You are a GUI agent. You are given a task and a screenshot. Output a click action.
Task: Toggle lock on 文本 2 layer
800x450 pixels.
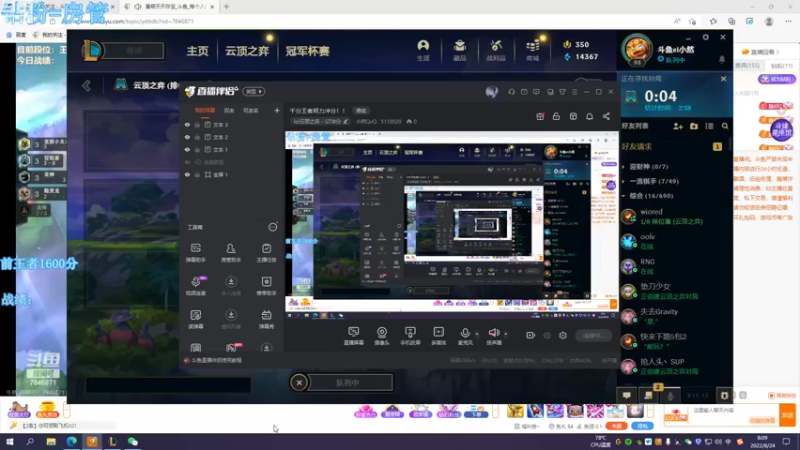click(197, 137)
